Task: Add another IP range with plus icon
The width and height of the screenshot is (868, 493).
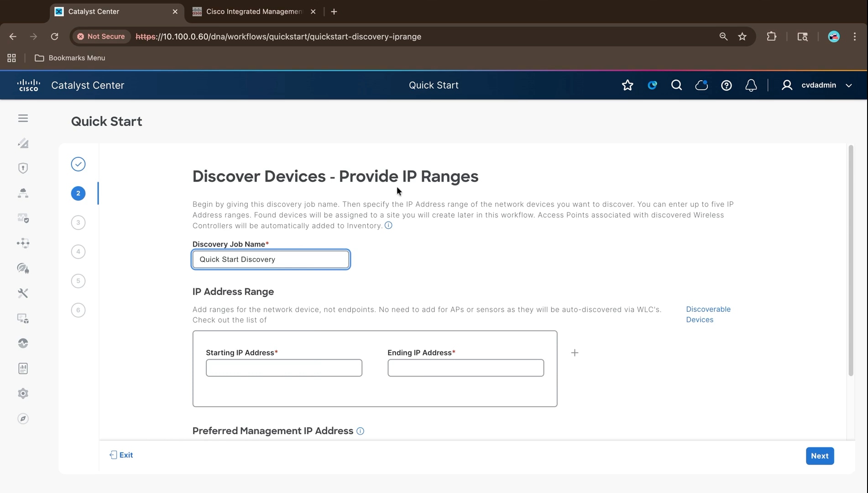Action: (575, 352)
